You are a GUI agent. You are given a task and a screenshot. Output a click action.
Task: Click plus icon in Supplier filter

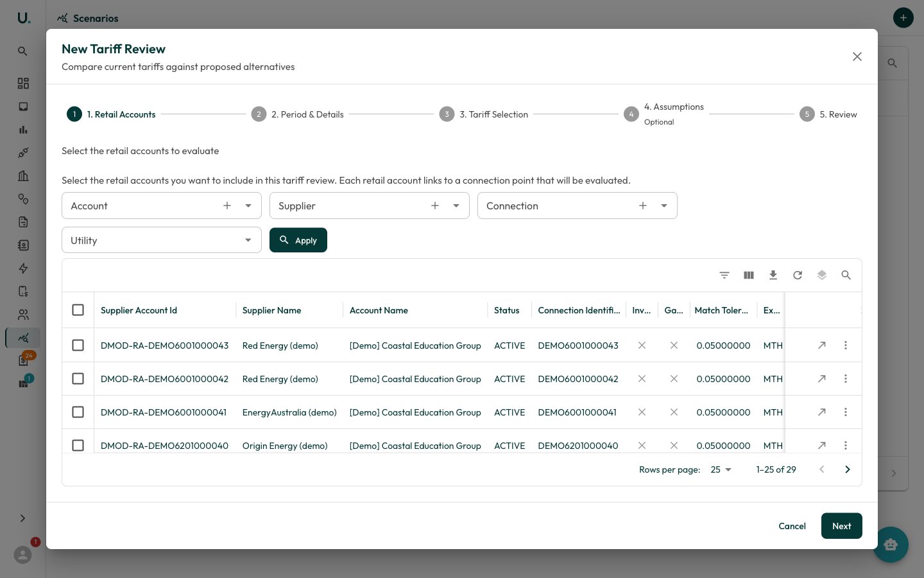(435, 206)
